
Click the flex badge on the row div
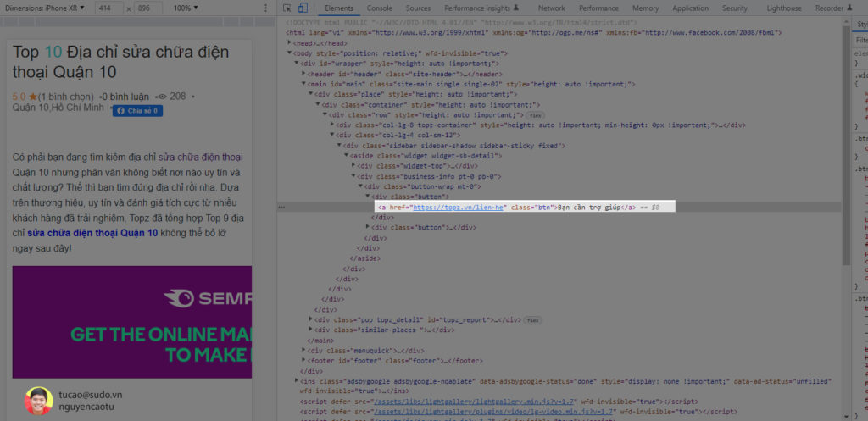click(x=535, y=114)
